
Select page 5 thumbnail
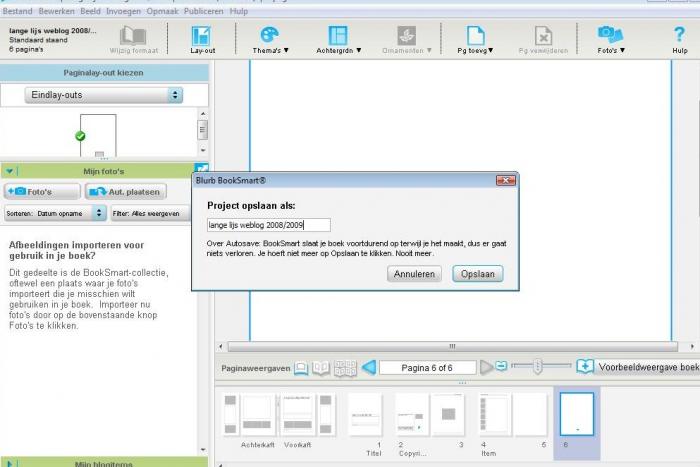(530, 415)
